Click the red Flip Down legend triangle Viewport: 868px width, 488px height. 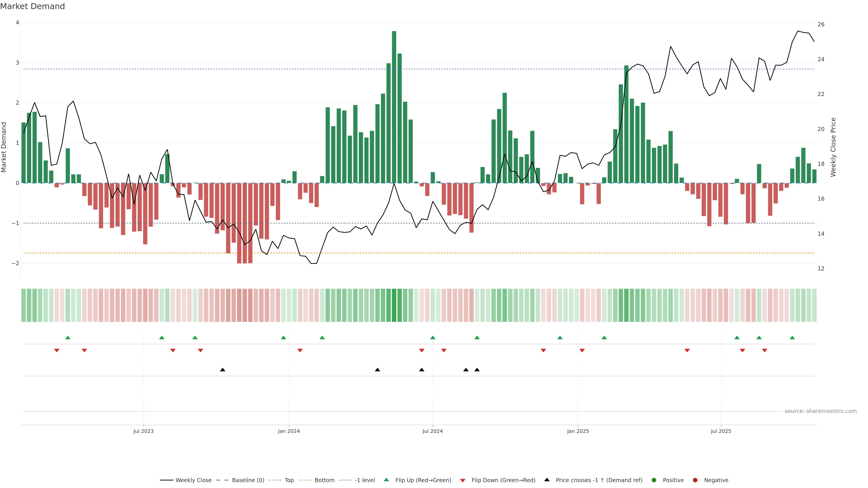pyautogui.click(x=463, y=480)
